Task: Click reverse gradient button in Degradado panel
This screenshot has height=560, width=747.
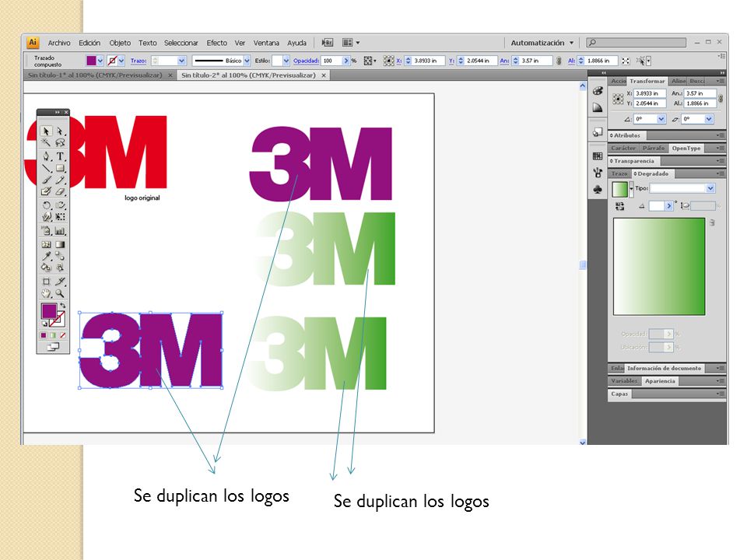Action: [619, 205]
